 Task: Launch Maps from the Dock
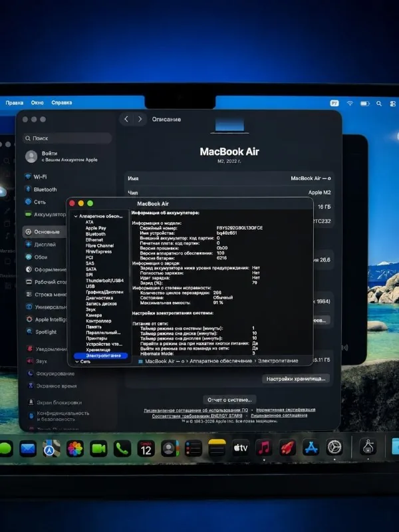coord(52,449)
